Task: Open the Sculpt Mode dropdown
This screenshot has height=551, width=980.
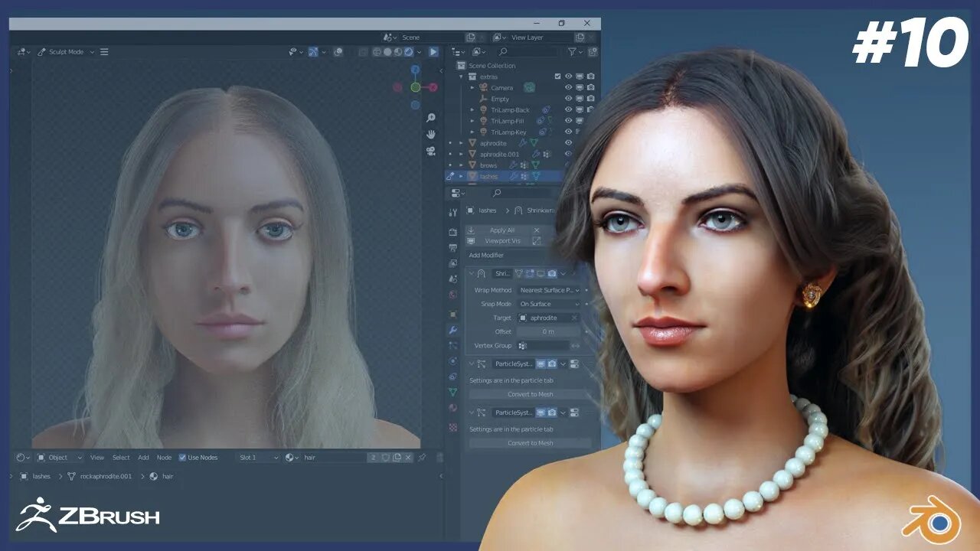Action: [x=66, y=52]
